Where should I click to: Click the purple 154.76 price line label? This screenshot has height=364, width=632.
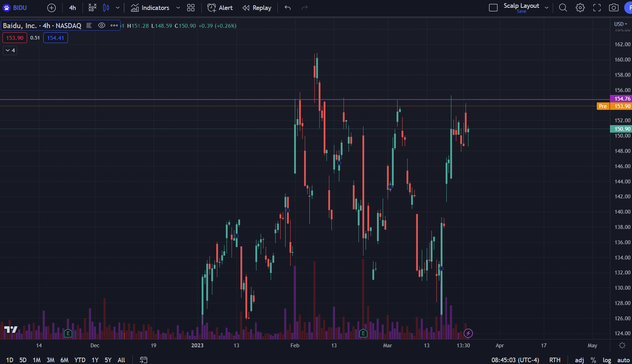620,99
